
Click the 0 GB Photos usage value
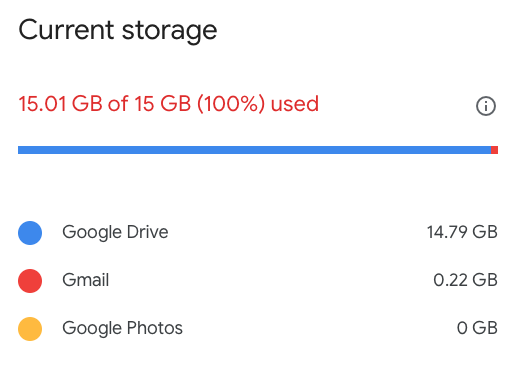[477, 328]
